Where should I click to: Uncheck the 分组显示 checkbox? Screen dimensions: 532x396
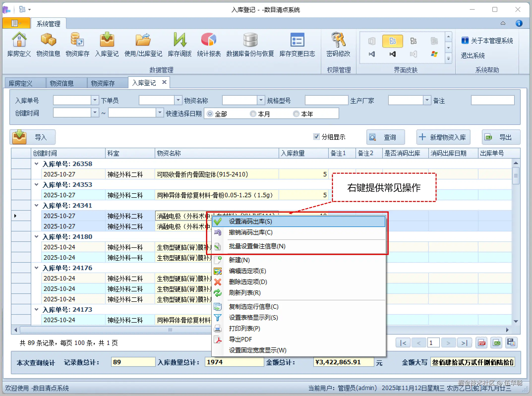click(x=316, y=137)
